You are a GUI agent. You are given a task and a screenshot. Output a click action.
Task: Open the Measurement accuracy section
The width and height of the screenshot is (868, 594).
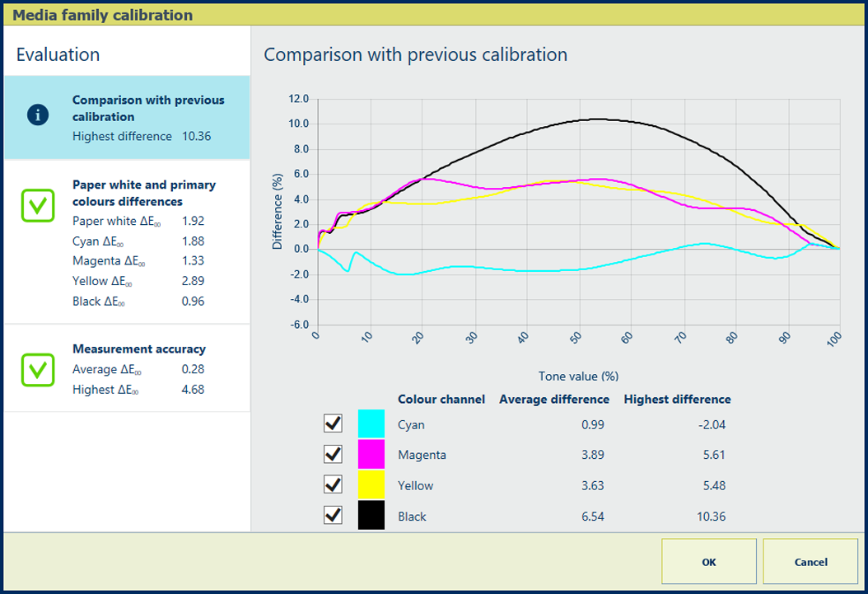click(138, 348)
